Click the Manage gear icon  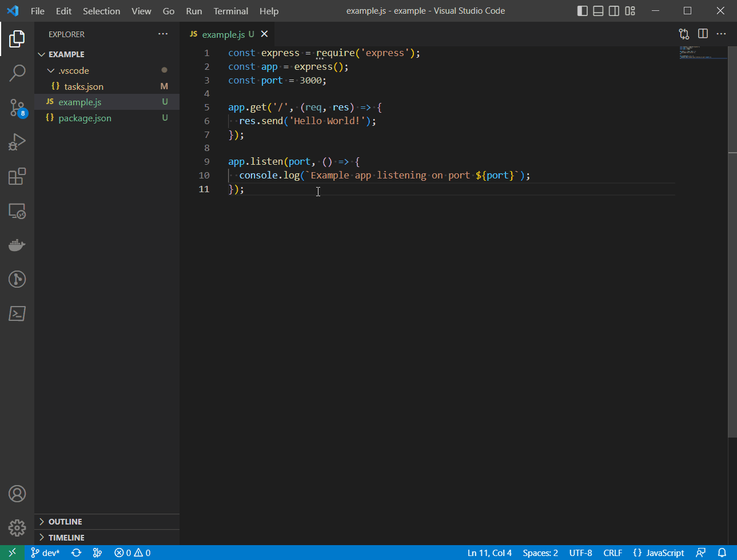pyautogui.click(x=17, y=527)
